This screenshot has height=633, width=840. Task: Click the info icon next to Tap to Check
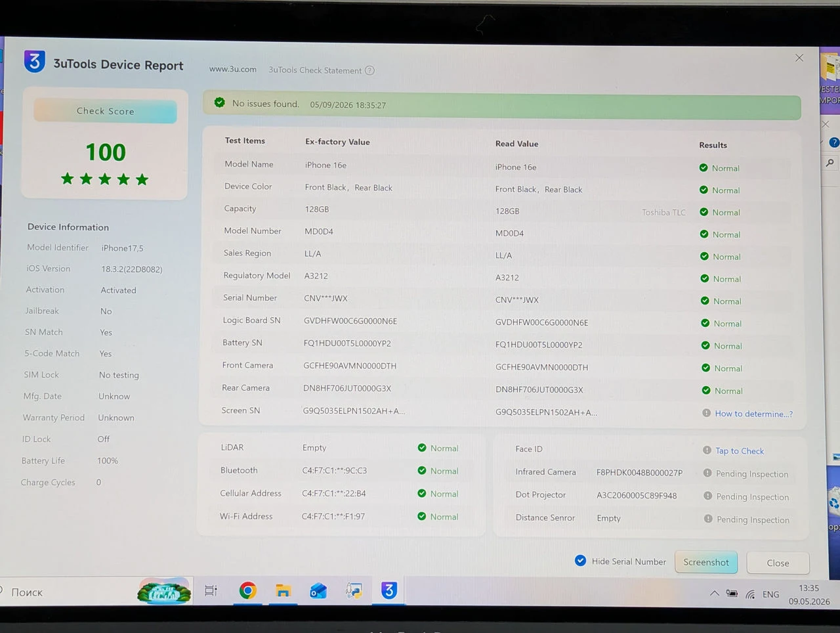707,450
